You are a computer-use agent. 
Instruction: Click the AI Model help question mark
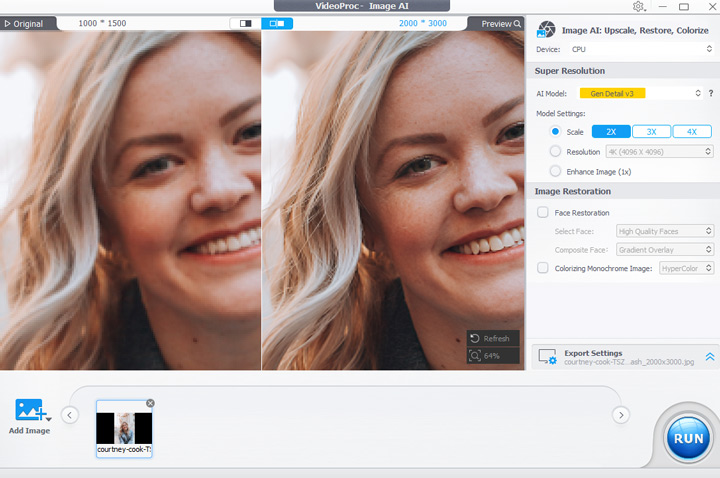710,93
